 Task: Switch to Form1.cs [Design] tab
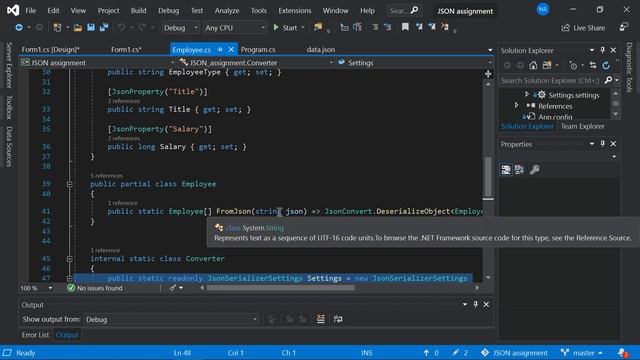tap(51, 49)
